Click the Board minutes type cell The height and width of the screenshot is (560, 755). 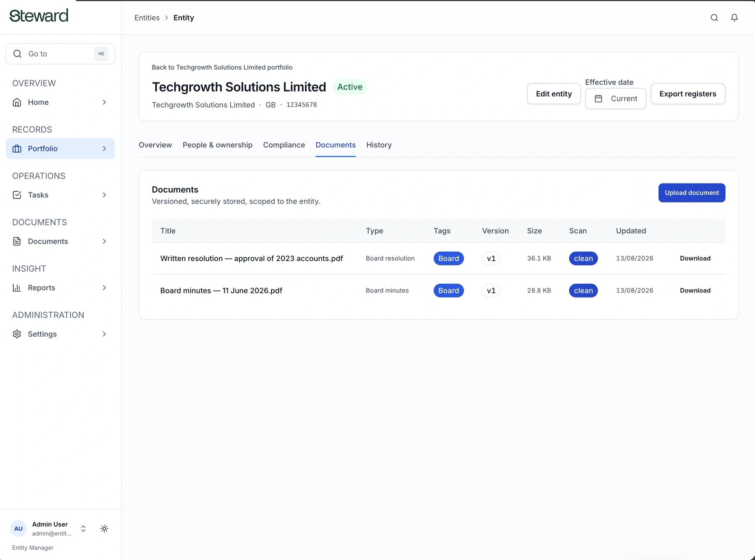(x=387, y=290)
